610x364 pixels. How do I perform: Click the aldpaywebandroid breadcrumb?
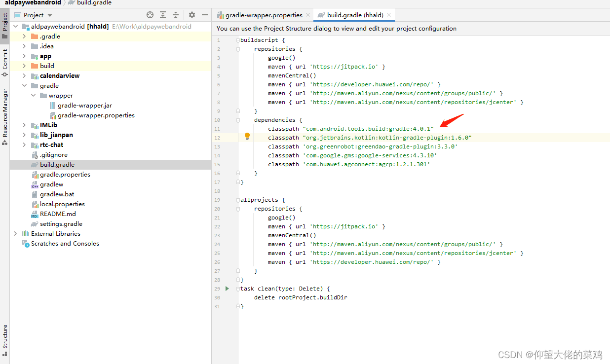(33, 2)
